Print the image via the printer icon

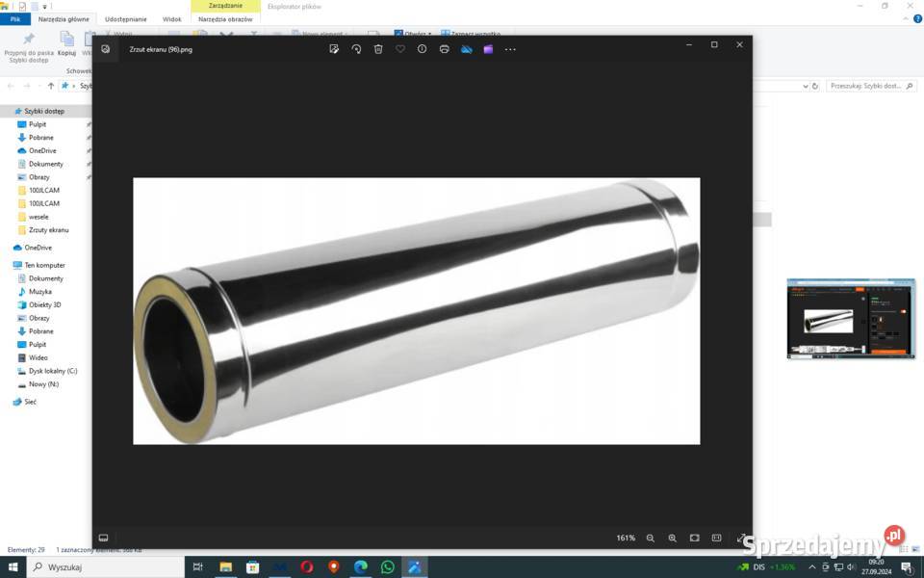point(444,49)
